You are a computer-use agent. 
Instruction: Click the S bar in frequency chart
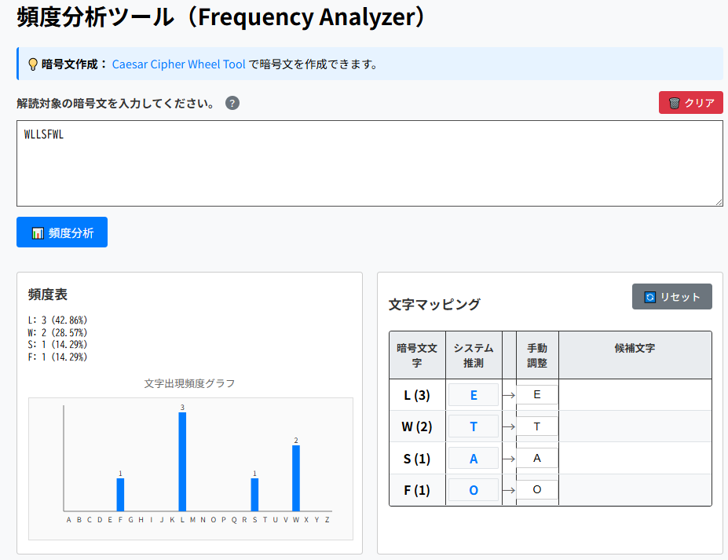[254, 495]
